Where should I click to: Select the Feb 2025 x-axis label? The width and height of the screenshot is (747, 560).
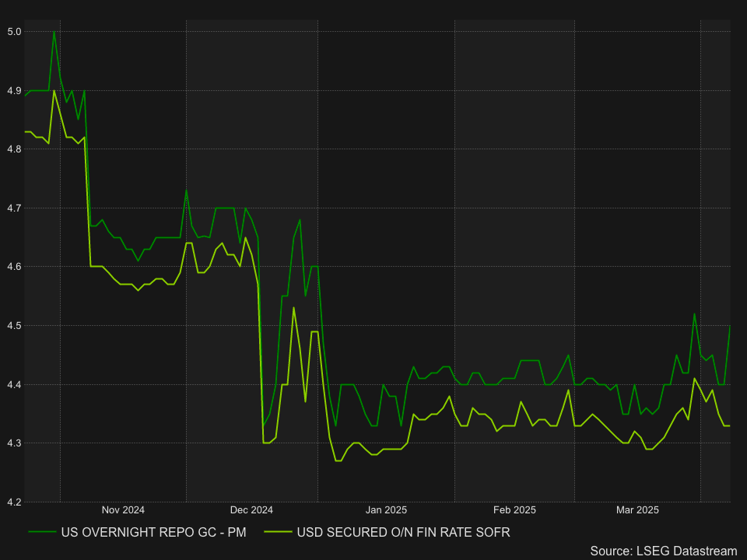pos(514,510)
